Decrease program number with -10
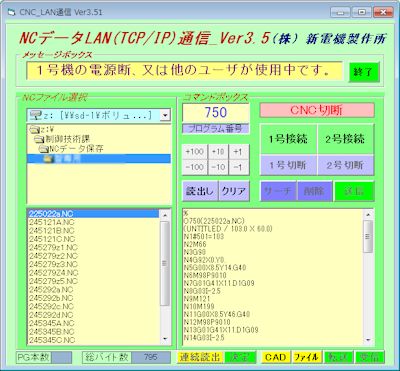 [218, 167]
